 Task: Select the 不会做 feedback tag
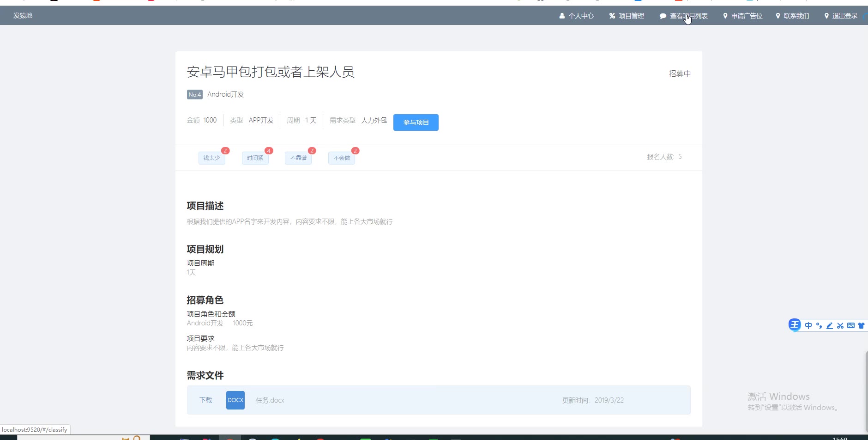coord(342,158)
